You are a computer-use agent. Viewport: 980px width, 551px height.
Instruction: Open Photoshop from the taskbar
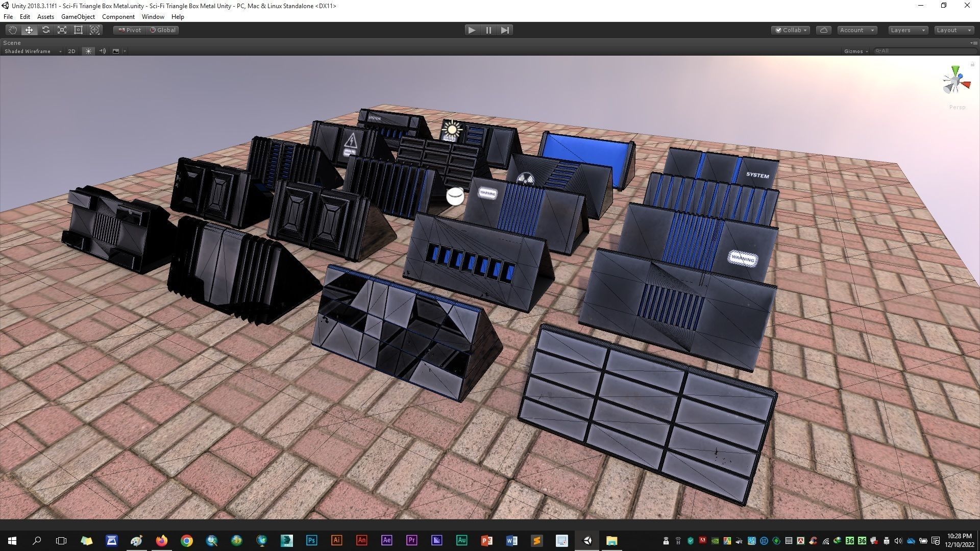coord(311,541)
